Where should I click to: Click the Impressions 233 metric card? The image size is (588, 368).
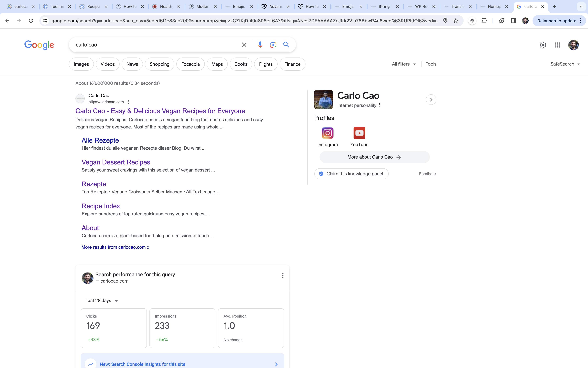point(182,328)
